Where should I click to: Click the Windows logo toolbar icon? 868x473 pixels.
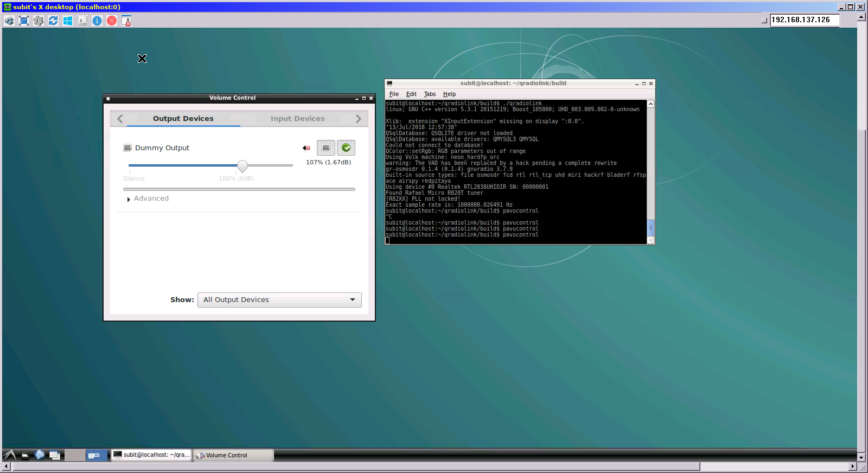(68, 21)
